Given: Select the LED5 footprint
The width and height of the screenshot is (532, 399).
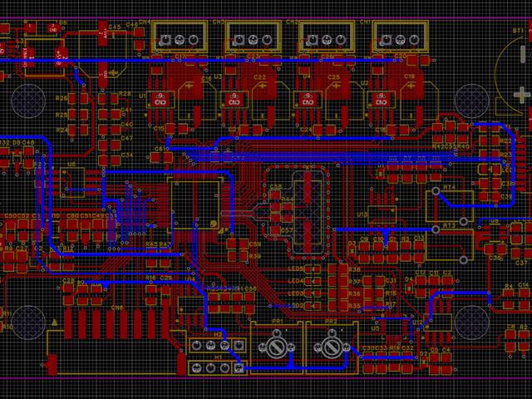Looking at the screenshot, I should pos(313,269).
